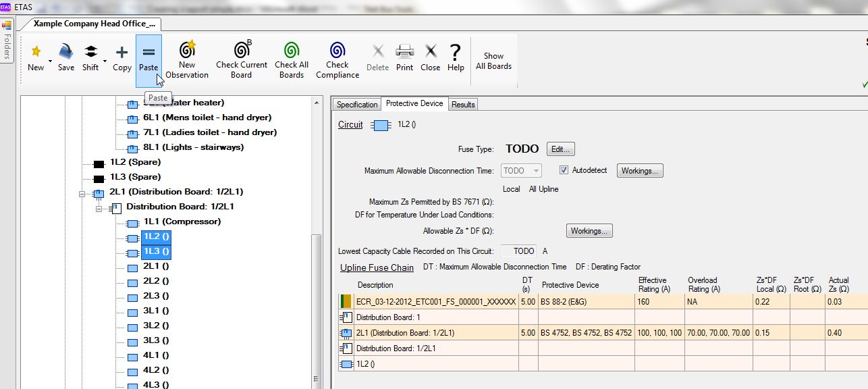The image size is (868, 389).
Task: Select the 4L1 () circuit
Action: (x=156, y=355)
